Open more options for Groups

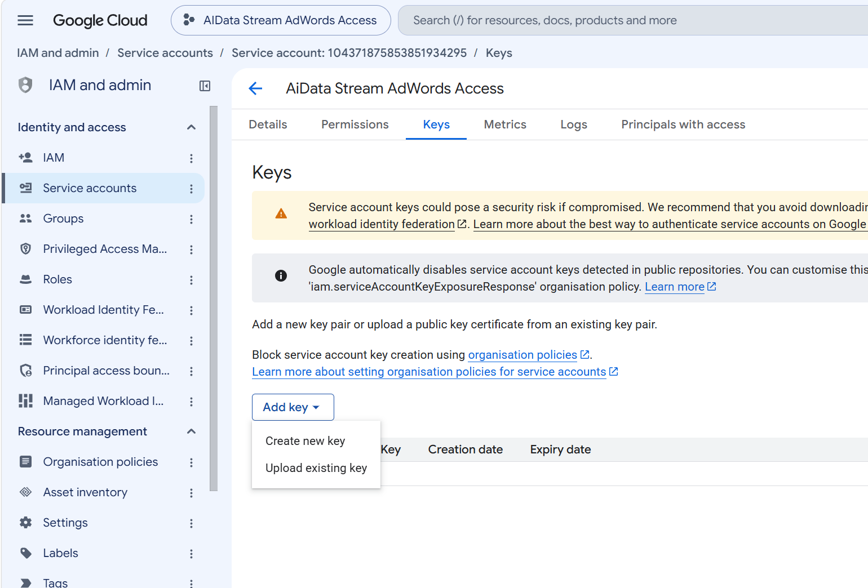192,219
